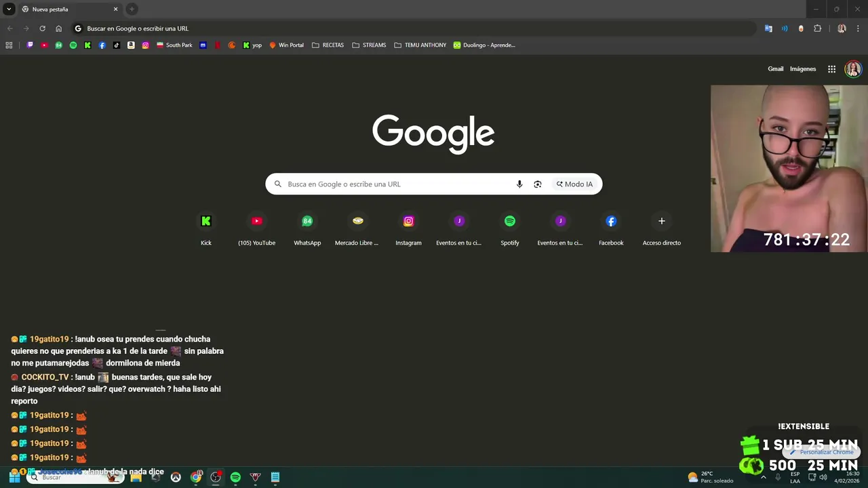Image resolution: width=868 pixels, height=488 pixels.
Task: Open the WhatsApp shortcut tile
Action: pos(307,229)
